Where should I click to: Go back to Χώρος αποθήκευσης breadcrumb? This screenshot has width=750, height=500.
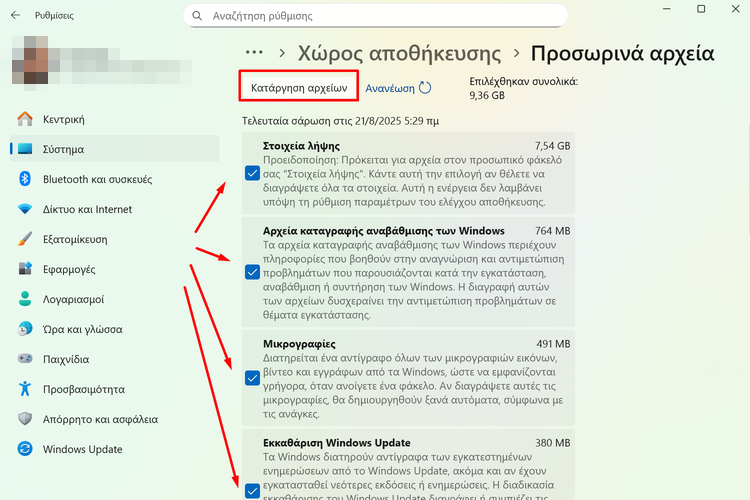(x=399, y=53)
